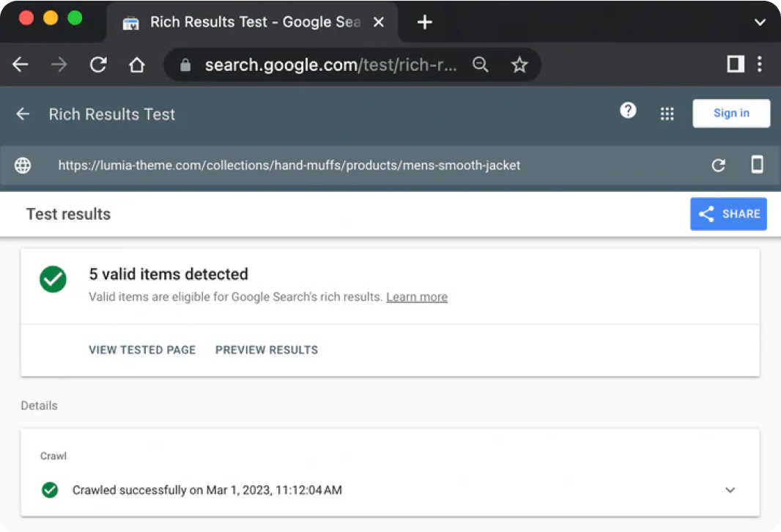Open the Google apps grid
This screenshot has width=781, height=532.
coord(667,114)
